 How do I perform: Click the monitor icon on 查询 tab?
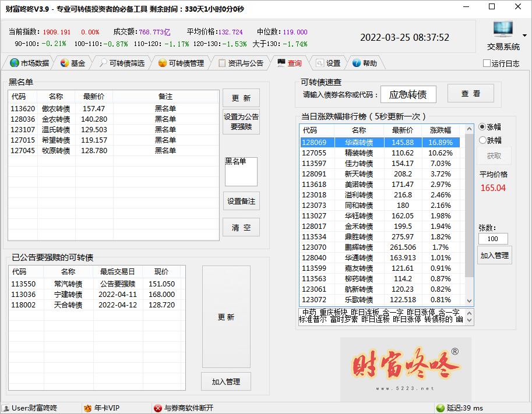pos(281,63)
